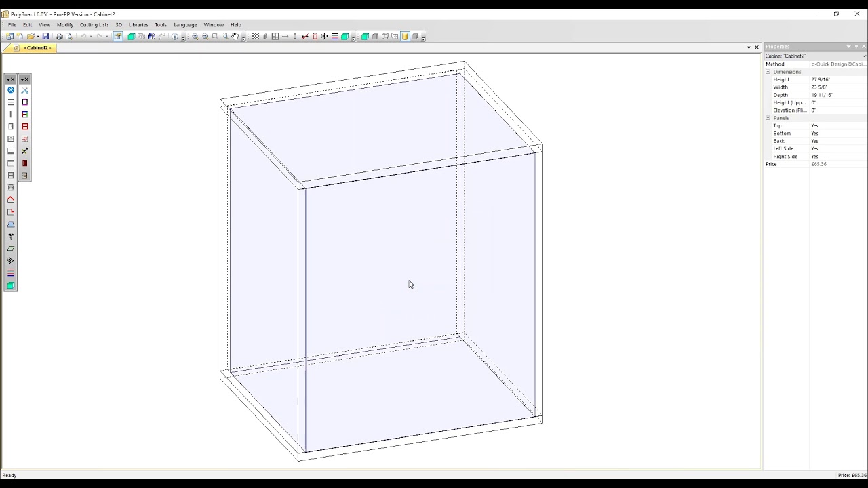Click the yellow cylinder view icon
This screenshot has height=488, width=868.
click(x=405, y=37)
